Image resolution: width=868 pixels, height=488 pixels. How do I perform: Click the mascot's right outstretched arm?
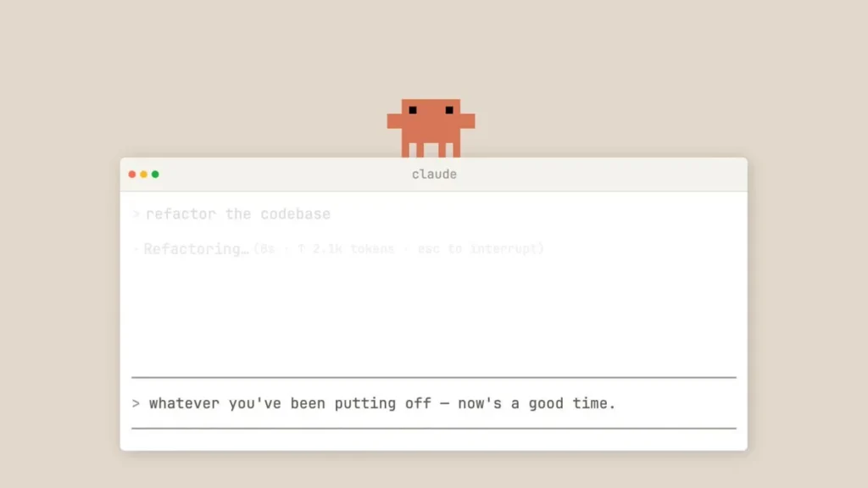[468, 121]
